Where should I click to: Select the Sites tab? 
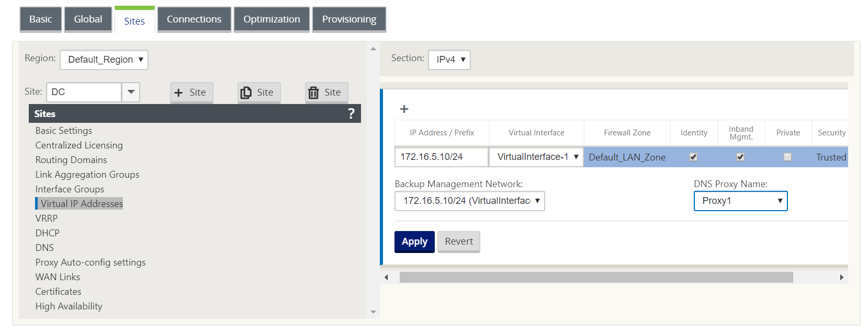(134, 21)
